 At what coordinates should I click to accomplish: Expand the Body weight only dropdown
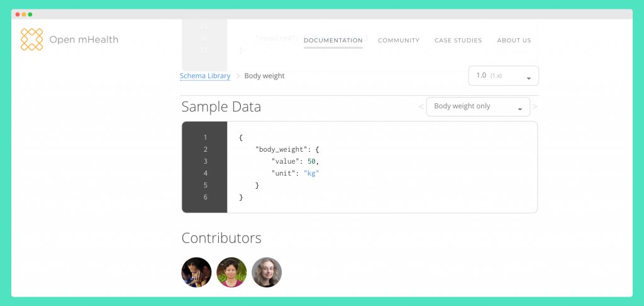point(478,106)
